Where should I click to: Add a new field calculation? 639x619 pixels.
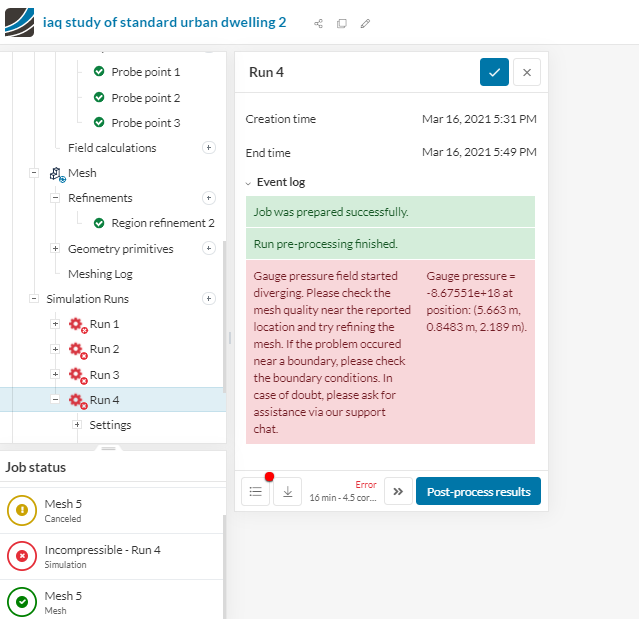[209, 148]
